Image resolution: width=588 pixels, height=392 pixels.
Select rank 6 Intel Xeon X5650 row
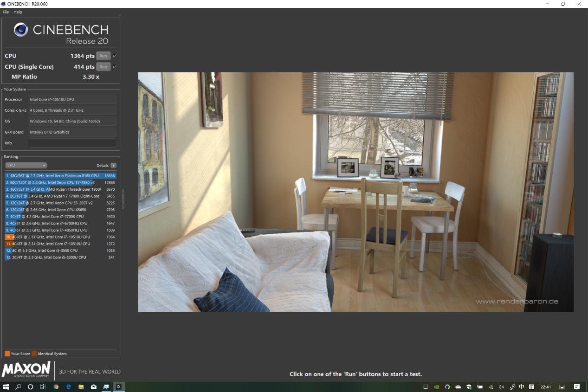[60, 210]
